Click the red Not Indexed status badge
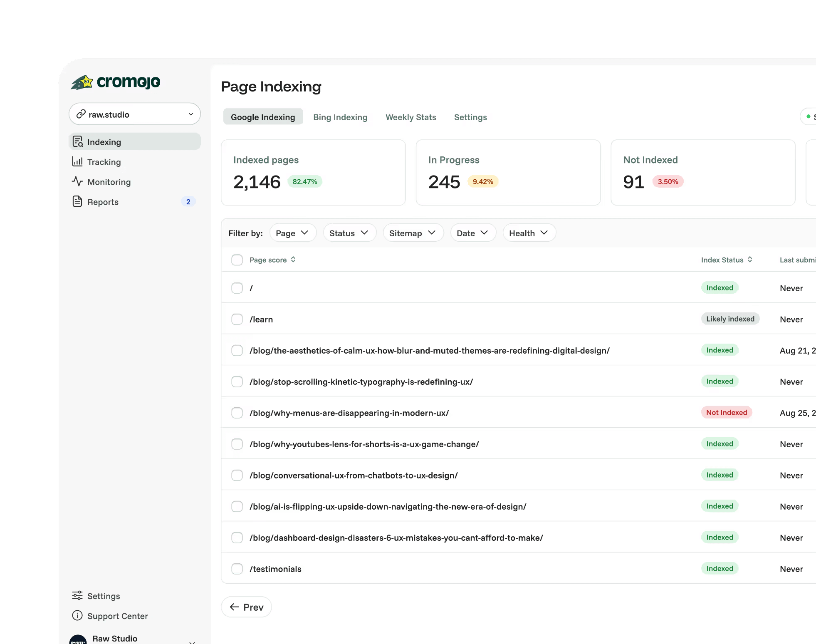816x644 pixels. click(x=726, y=413)
